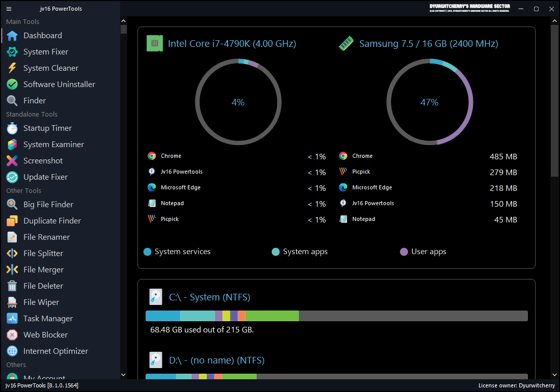The image size is (560, 392).
Task: Click System apps legend dot
Action: pos(276,251)
